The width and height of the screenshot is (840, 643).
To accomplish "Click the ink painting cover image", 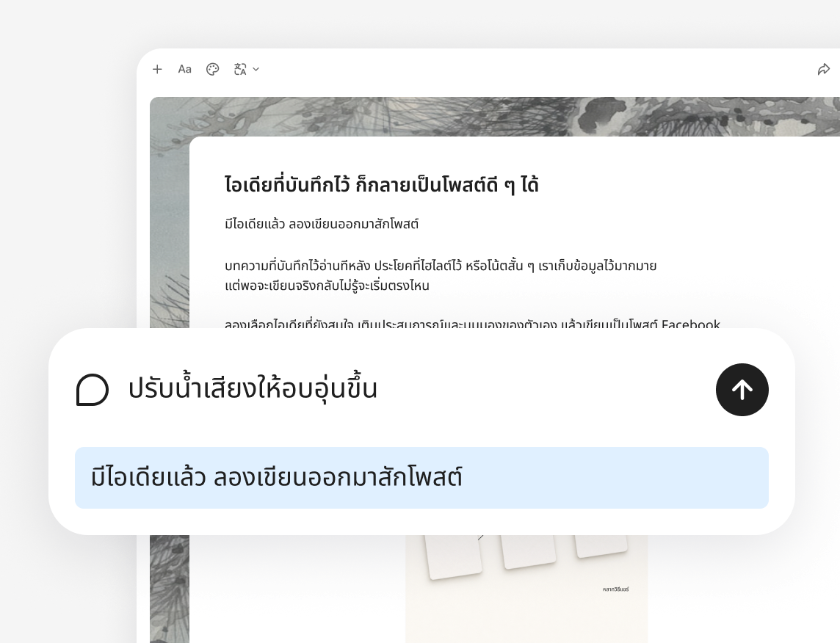I will pyautogui.click(x=495, y=117).
